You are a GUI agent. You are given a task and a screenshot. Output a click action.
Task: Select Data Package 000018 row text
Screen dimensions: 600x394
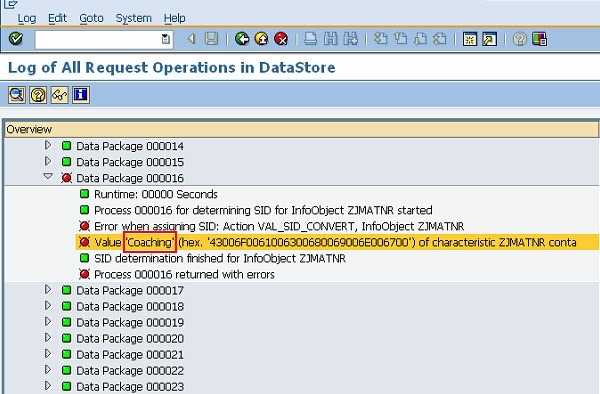130,307
